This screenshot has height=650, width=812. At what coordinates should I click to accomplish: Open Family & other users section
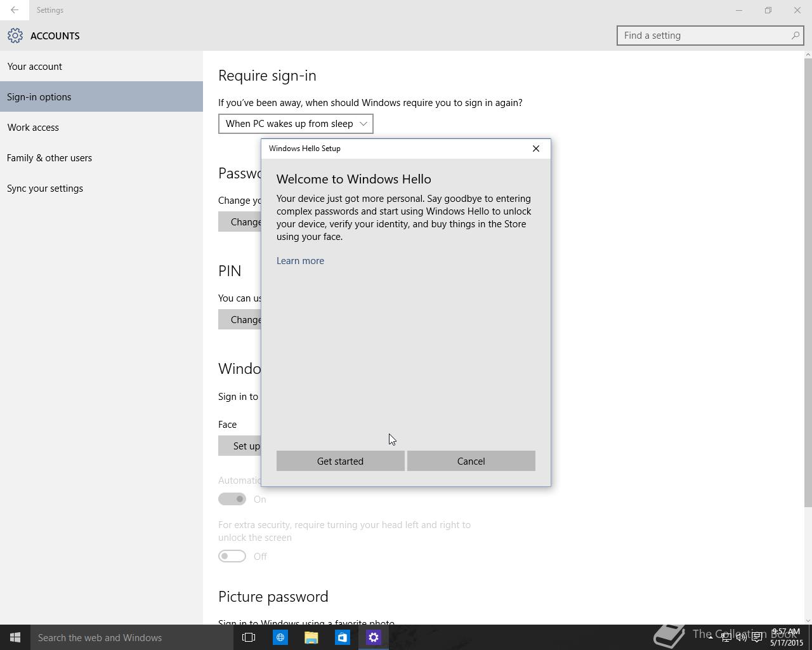pyautogui.click(x=101, y=157)
